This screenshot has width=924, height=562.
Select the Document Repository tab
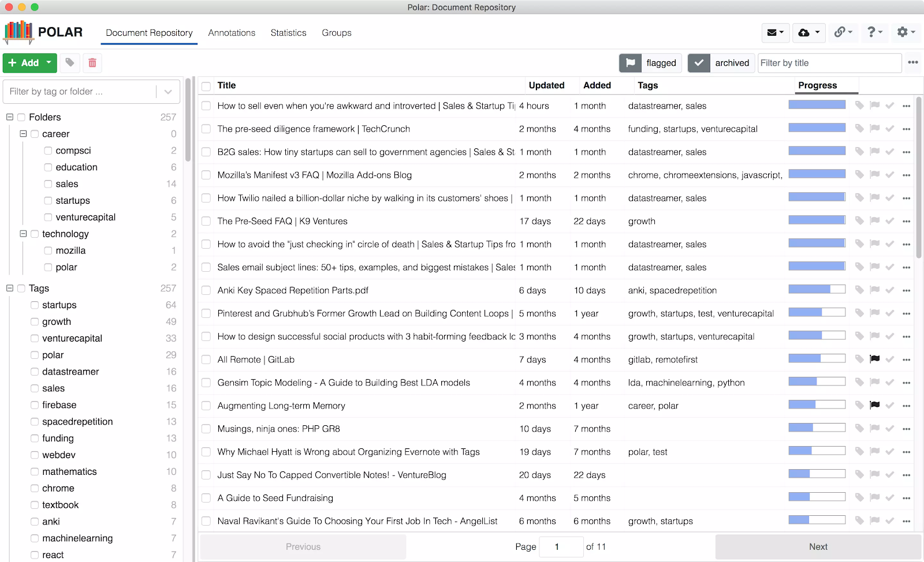pyautogui.click(x=149, y=33)
